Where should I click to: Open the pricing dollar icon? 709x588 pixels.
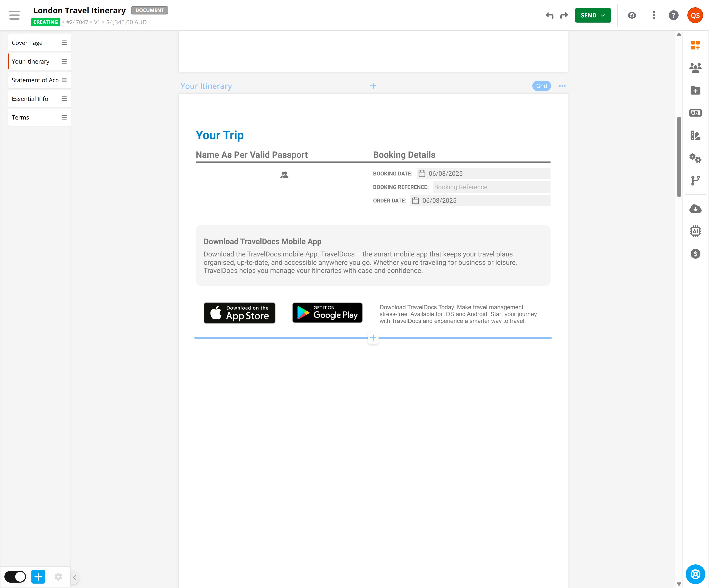pos(695,254)
